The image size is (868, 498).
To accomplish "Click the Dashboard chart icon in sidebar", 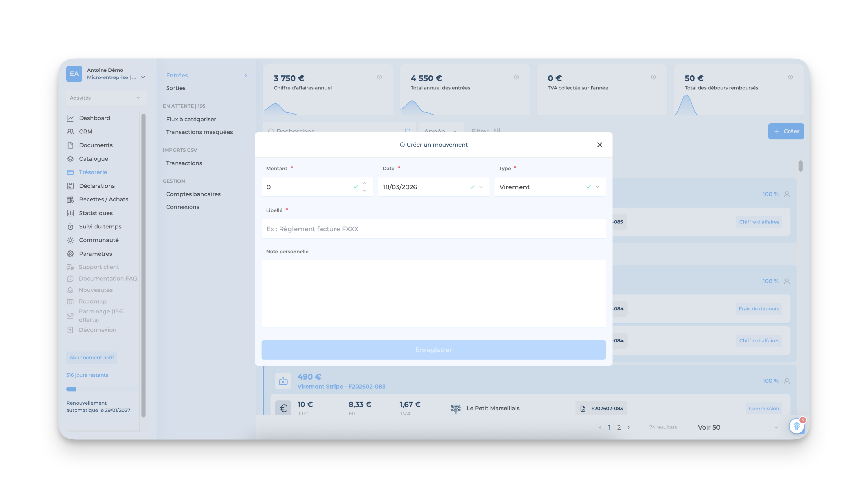I will [70, 118].
